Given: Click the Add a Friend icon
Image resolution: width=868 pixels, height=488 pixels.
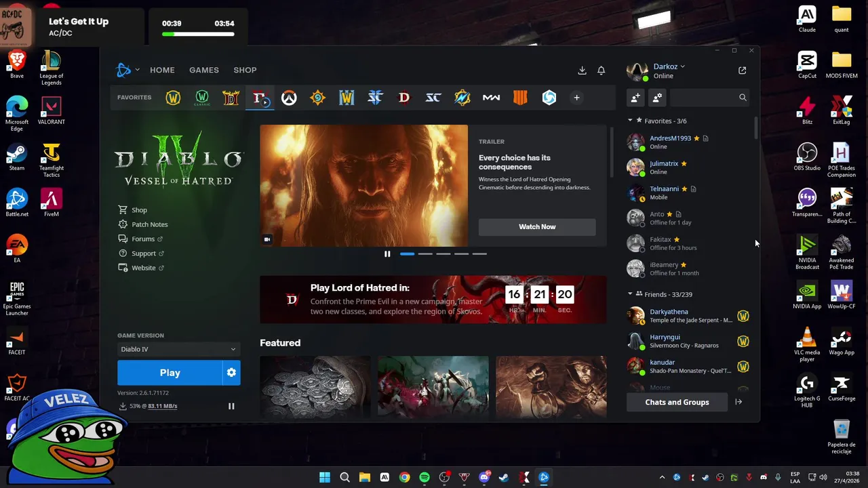Looking at the screenshot, I should (635, 98).
